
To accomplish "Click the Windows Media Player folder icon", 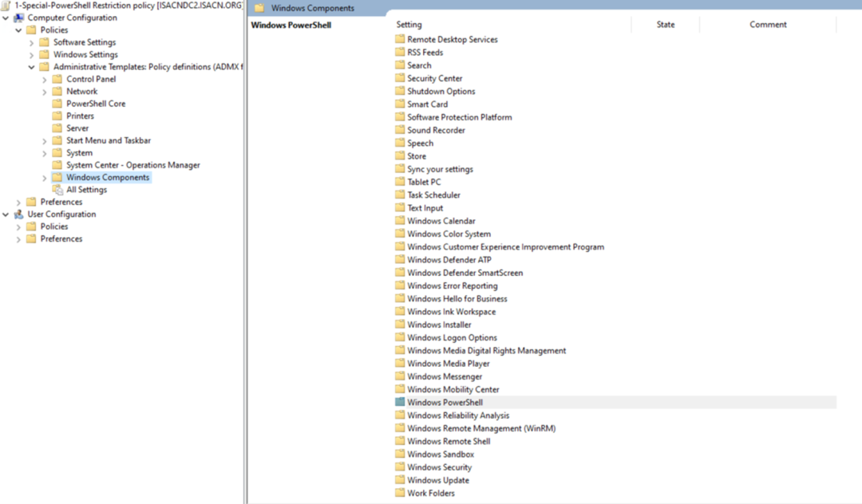I will pos(400,364).
